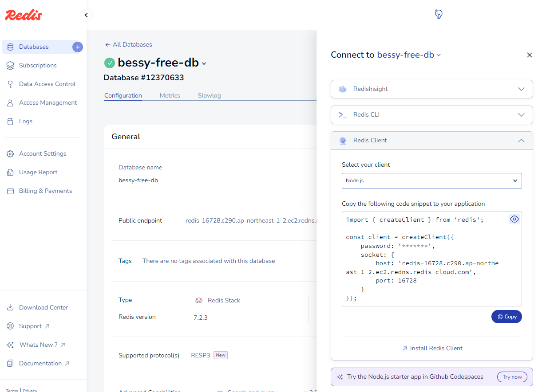Switch to the Metrics tab

tap(170, 95)
